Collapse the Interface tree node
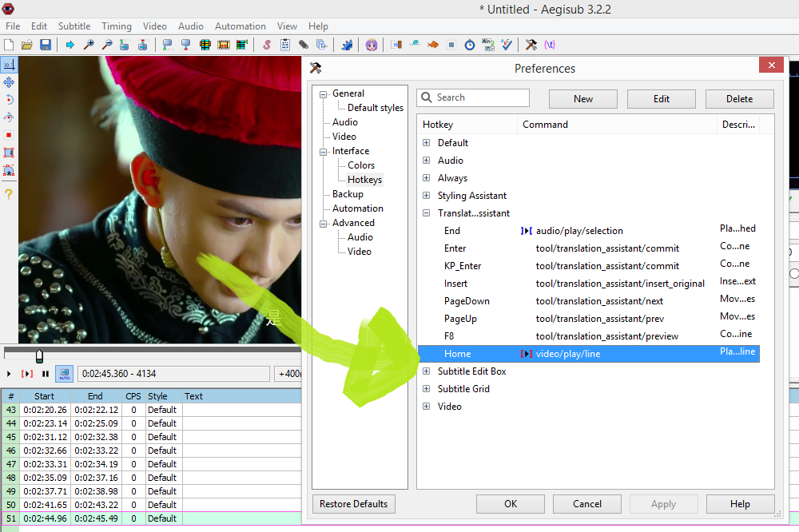This screenshot has width=799, height=532. click(323, 152)
